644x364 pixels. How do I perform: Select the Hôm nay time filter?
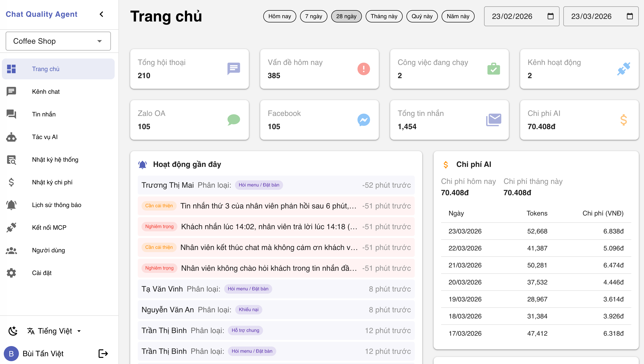[280, 16]
